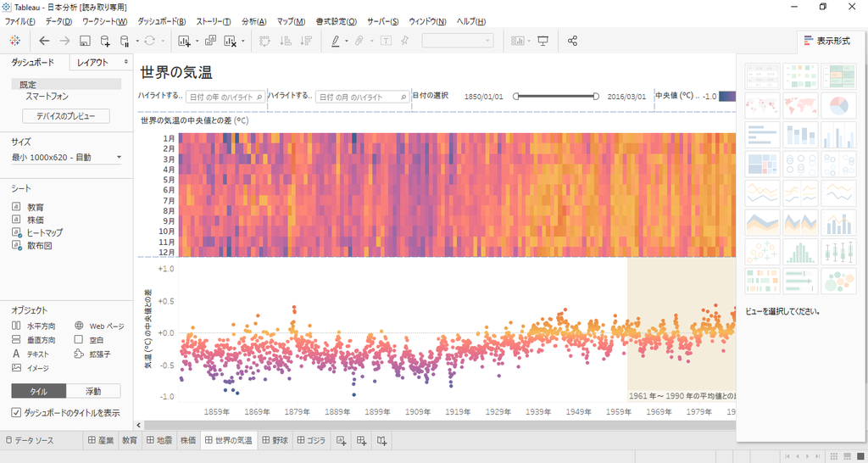This screenshot has height=463, width=868.
Task: Open the ファイル menu
Action: [20, 21]
